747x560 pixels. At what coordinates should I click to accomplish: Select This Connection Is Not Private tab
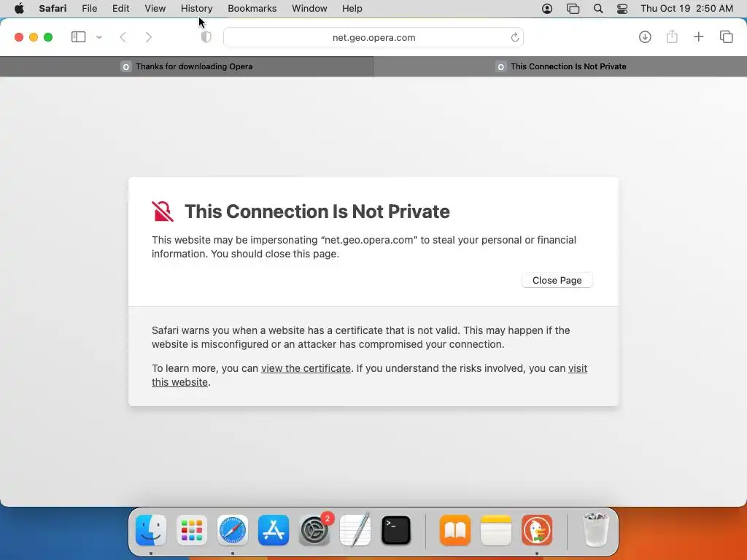click(x=560, y=66)
